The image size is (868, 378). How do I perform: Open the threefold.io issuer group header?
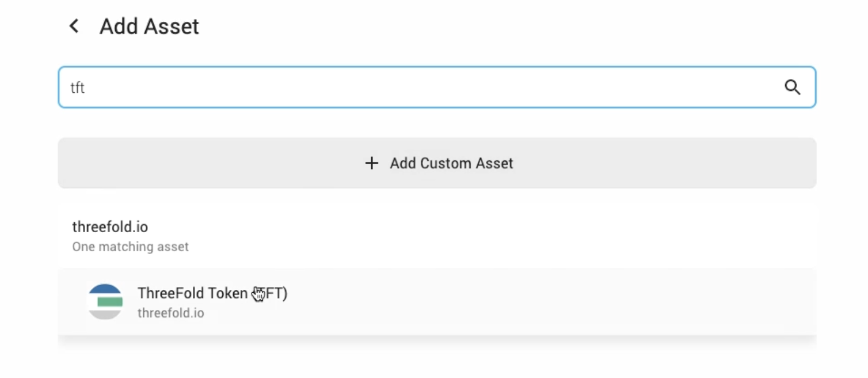(x=437, y=236)
